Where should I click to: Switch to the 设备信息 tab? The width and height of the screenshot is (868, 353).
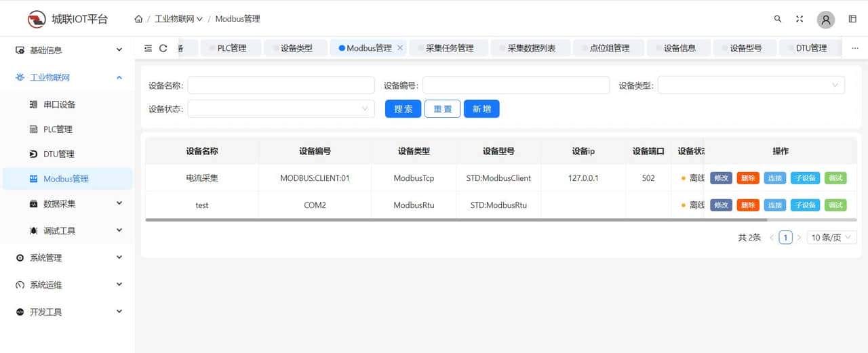(679, 48)
